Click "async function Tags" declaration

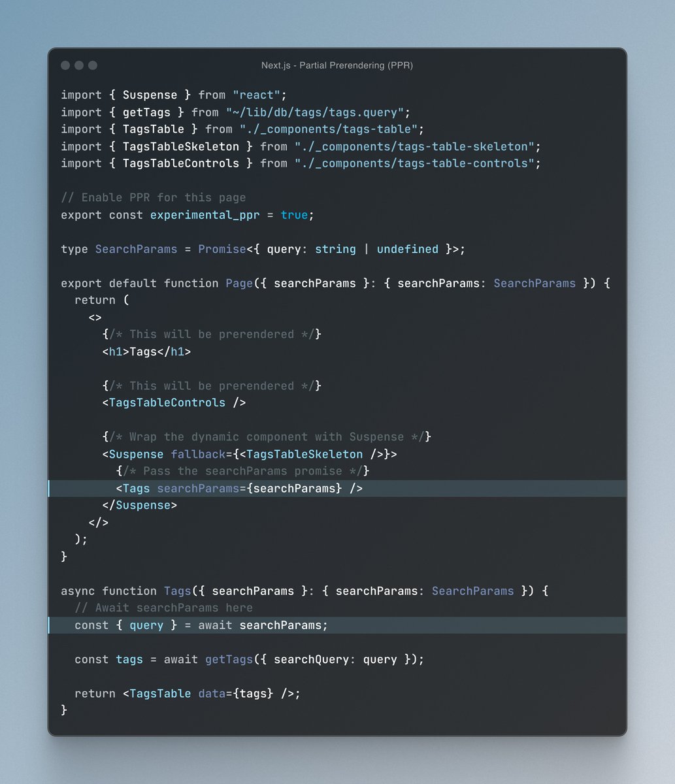tap(126, 591)
